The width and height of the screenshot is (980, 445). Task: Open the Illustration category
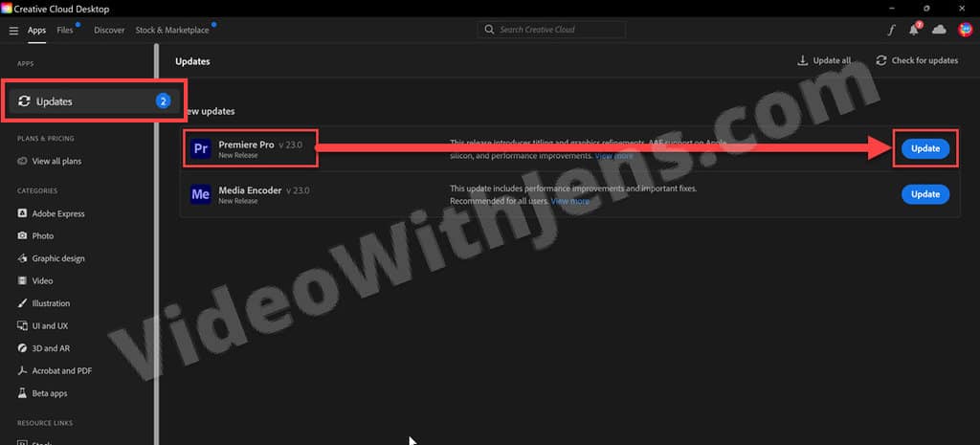pyautogui.click(x=52, y=303)
